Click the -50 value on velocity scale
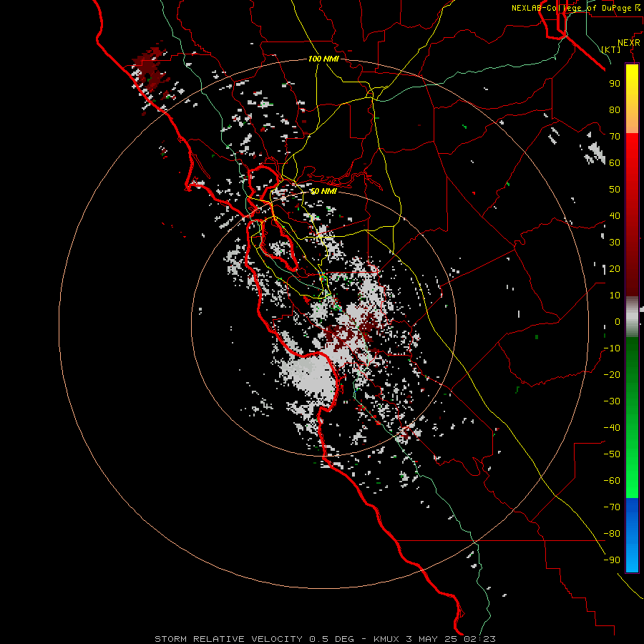This screenshot has height=644, width=644. (x=612, y=454)
